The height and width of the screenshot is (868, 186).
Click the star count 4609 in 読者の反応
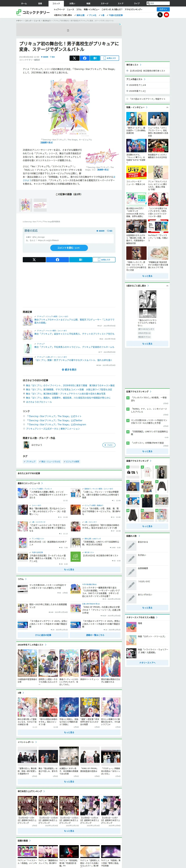click(101, 231)
